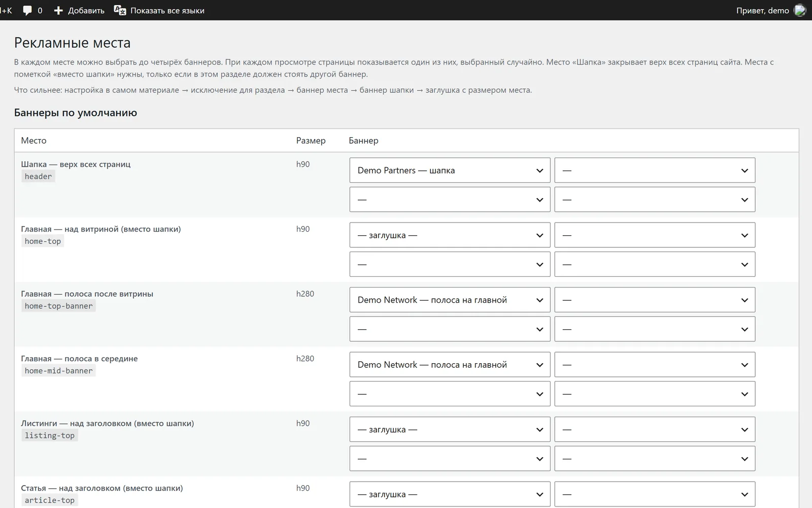Click the plus icon next to Добавить

click(x=58, y=11)
